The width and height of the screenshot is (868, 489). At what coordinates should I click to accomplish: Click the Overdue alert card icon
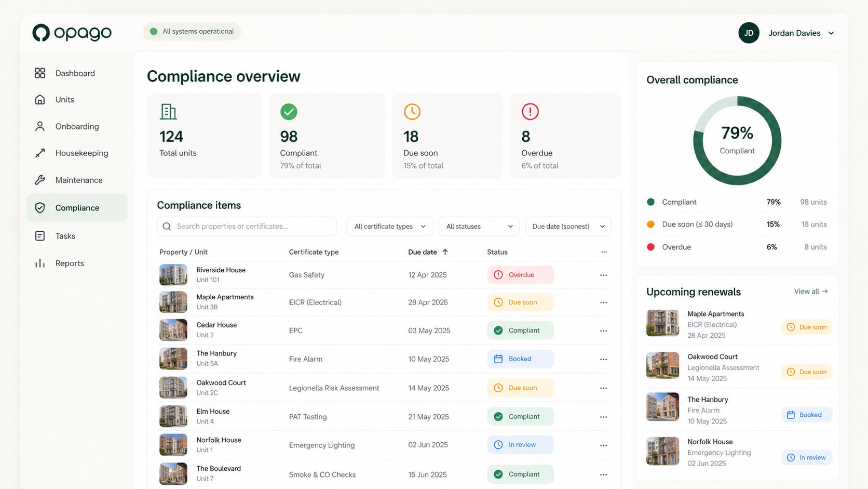tap(530, 111)
